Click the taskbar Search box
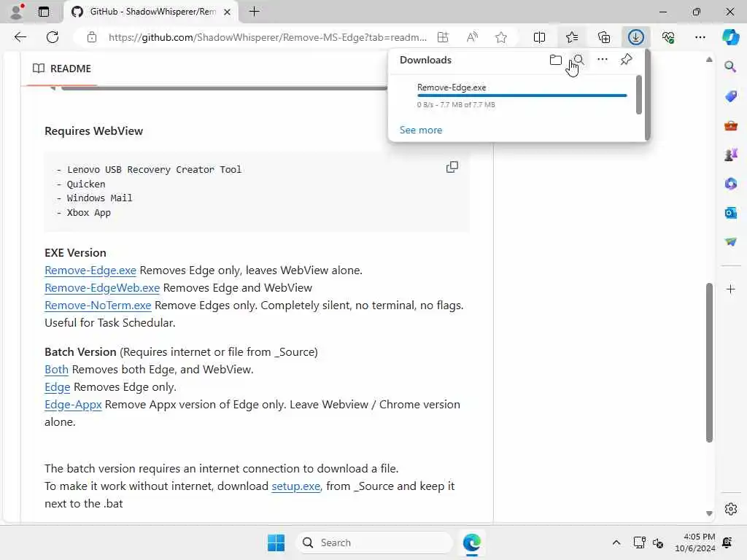 pos(374,542)
